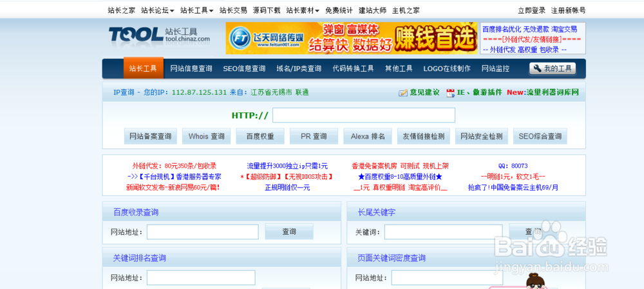The height and width of the screenshot is (289, 644).
Task: Open 中国免备案云主机69/月 link
Action: [x=513, y=188]
